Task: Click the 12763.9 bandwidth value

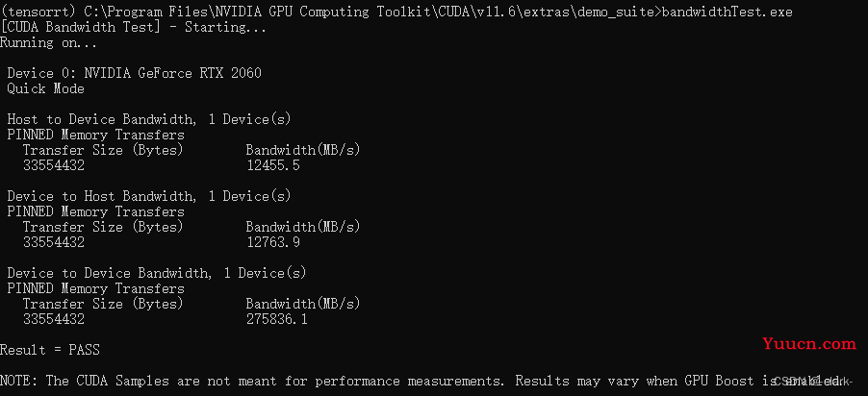Action: pos(273,242)
